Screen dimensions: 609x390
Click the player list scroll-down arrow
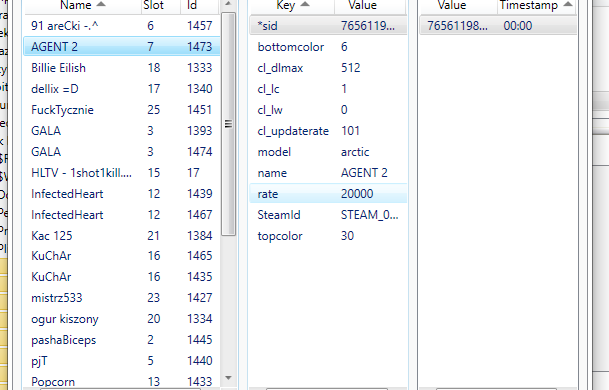228,378
